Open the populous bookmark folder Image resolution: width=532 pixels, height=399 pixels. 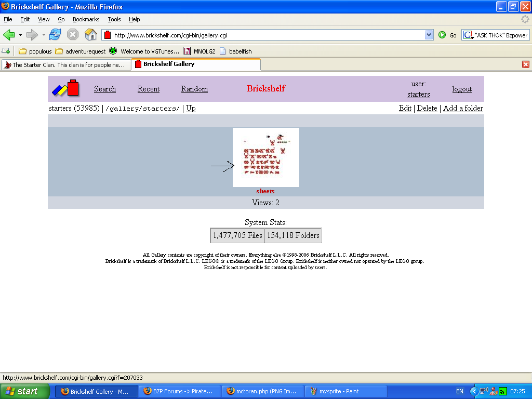[x=35, y=51]
